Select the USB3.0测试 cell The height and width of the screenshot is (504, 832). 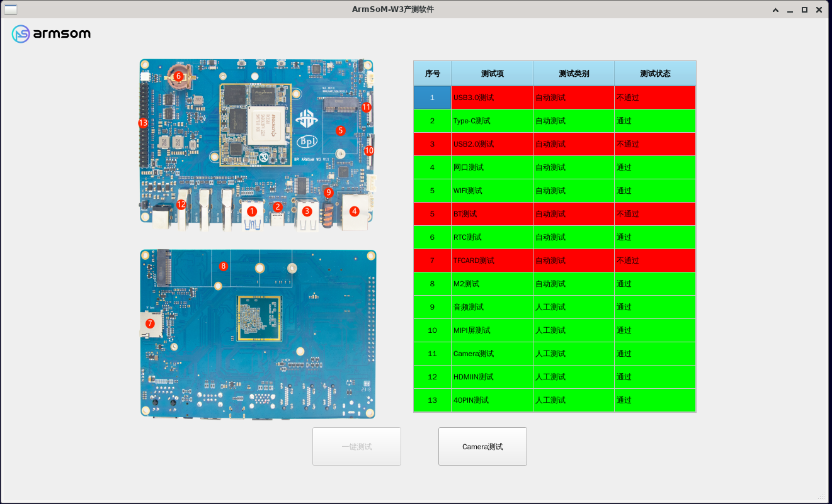493,98
